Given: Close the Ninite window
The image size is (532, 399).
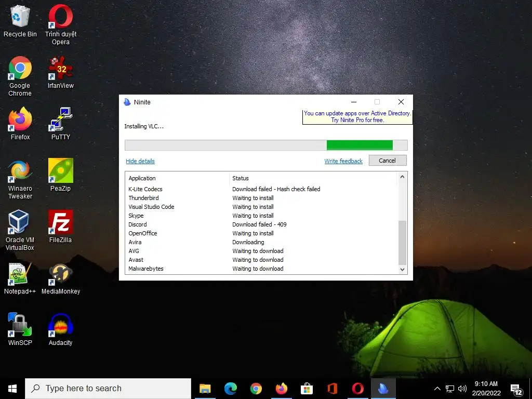Looking at the screenshot, I should coord(401,102).
